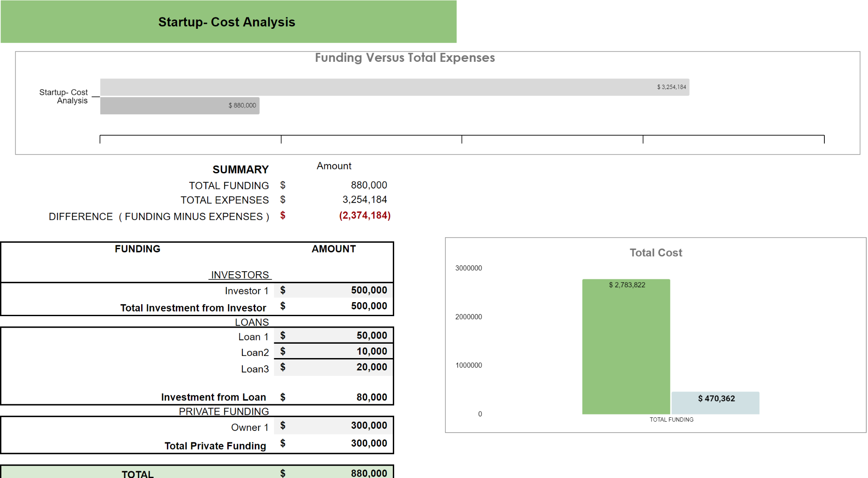Click the 3,254,184 total expenses value
The image size is (868, 478).
364,200
